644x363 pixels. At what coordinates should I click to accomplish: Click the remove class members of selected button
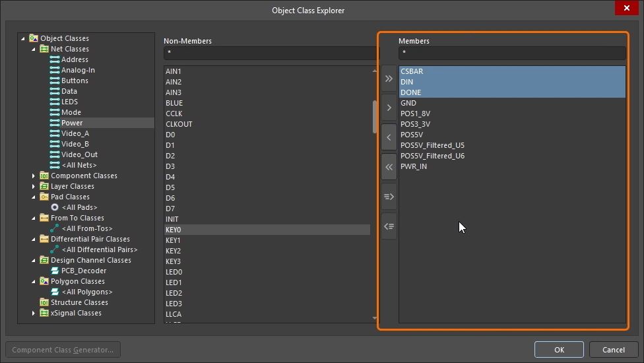(x=389, y=226)
